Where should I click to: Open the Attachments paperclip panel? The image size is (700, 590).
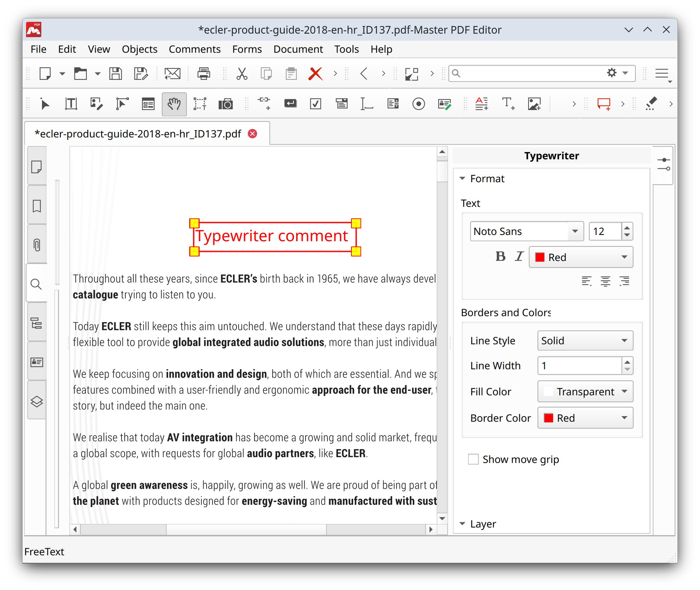point(37,245)
